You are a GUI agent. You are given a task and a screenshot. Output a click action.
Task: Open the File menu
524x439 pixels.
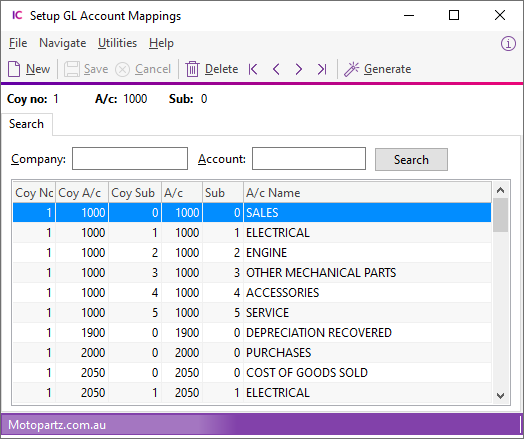point(18,43)
